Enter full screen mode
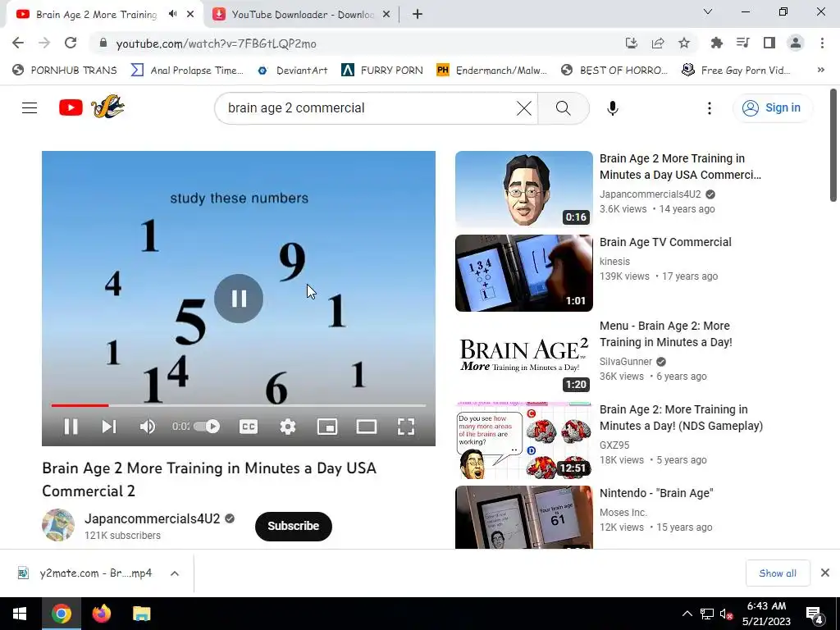This screenshot has height=630, width=840. point(406,427)
